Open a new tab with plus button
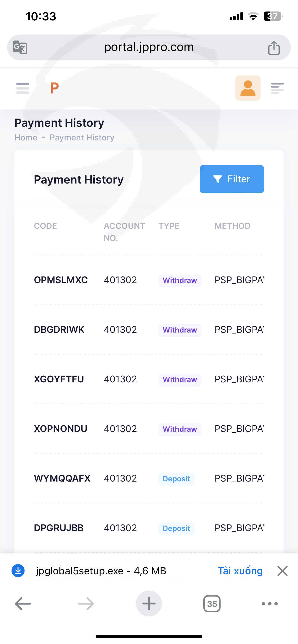The height and width of the screenshot is (644, 298). click(x=149, y=604)
